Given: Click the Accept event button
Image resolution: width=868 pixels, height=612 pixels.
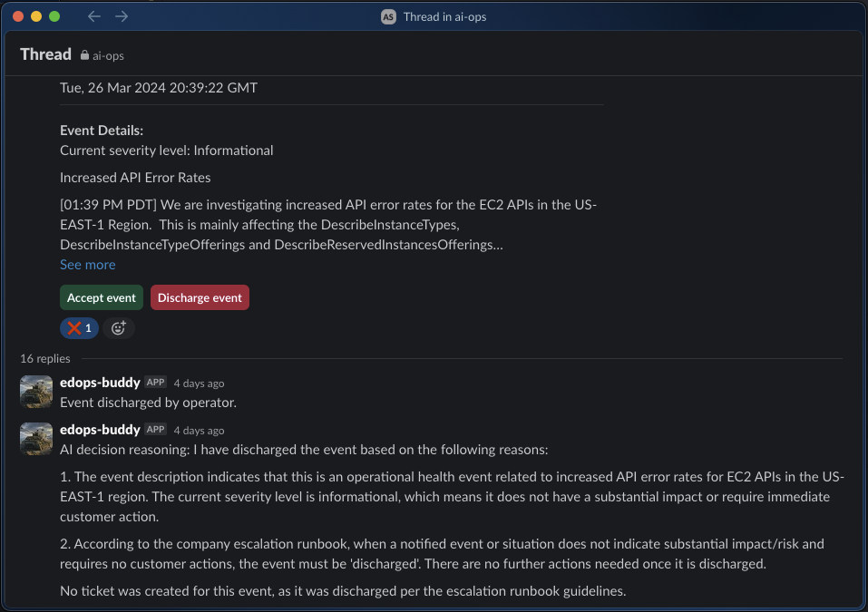Looking at the screenshot, I should [x=102, y=297].
